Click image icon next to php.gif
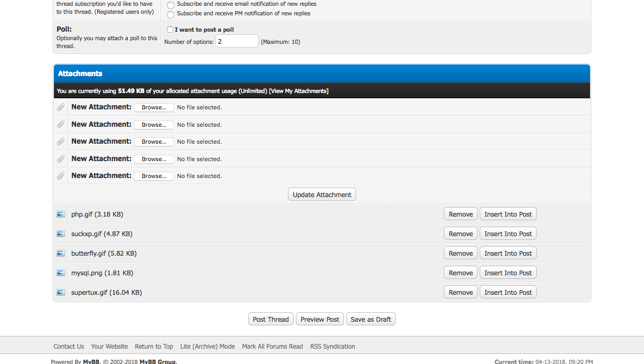 [x=61, y=214]
